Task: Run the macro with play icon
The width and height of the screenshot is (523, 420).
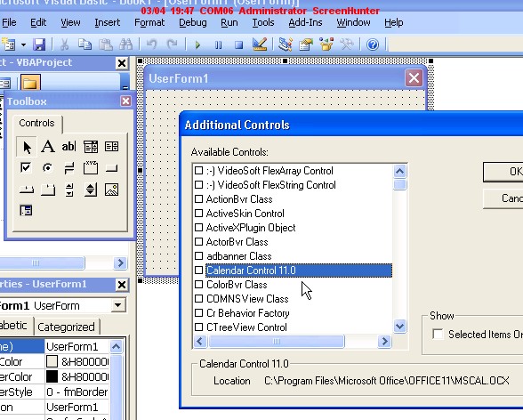Action: [197, 44]
